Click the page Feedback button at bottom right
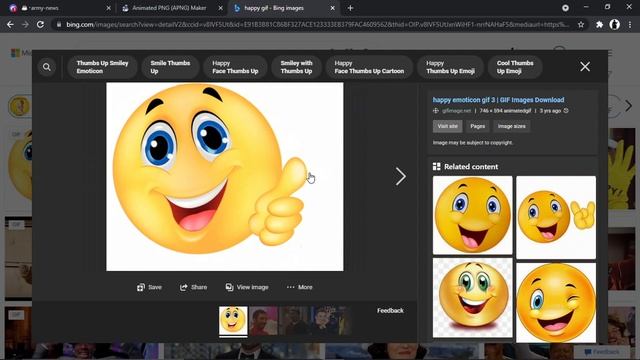 click(602, 352)
